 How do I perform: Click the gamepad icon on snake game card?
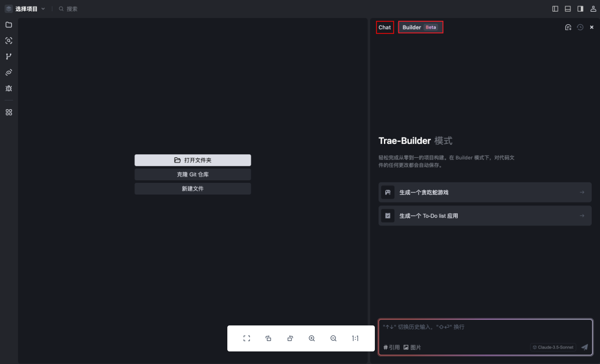pos(388,192)
